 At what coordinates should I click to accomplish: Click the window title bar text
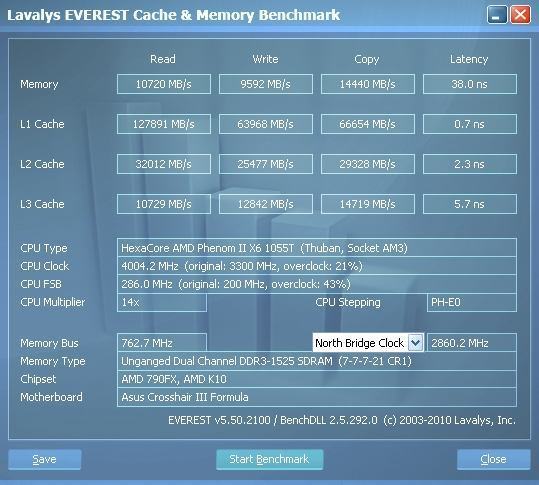[174, 15]
